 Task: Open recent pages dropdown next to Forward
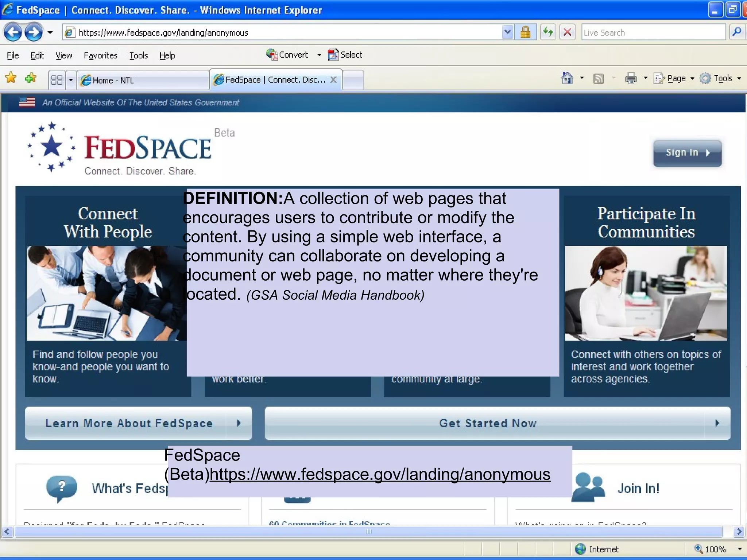point(50,33)
